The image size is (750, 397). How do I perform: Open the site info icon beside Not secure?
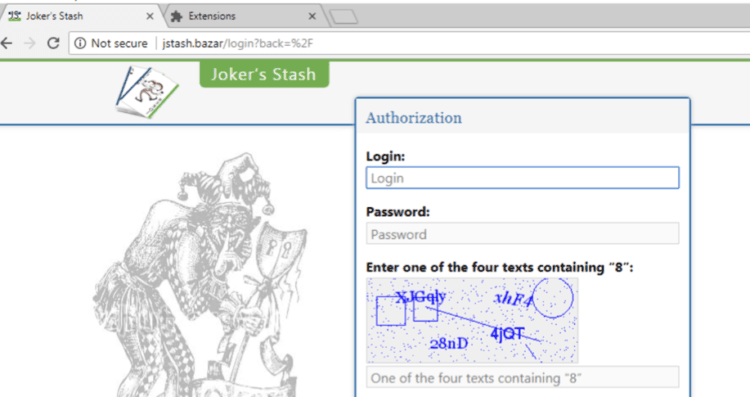coord(80,44)
